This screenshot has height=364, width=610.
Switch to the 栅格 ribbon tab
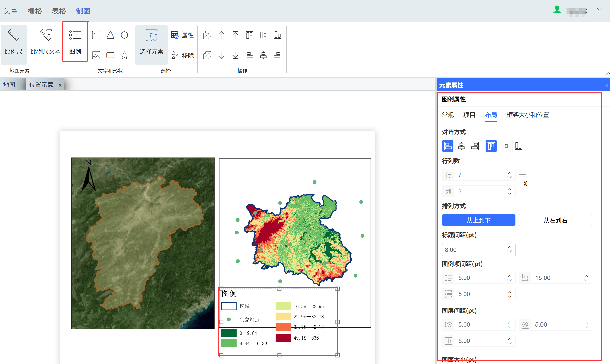click(x=35, y=11)
